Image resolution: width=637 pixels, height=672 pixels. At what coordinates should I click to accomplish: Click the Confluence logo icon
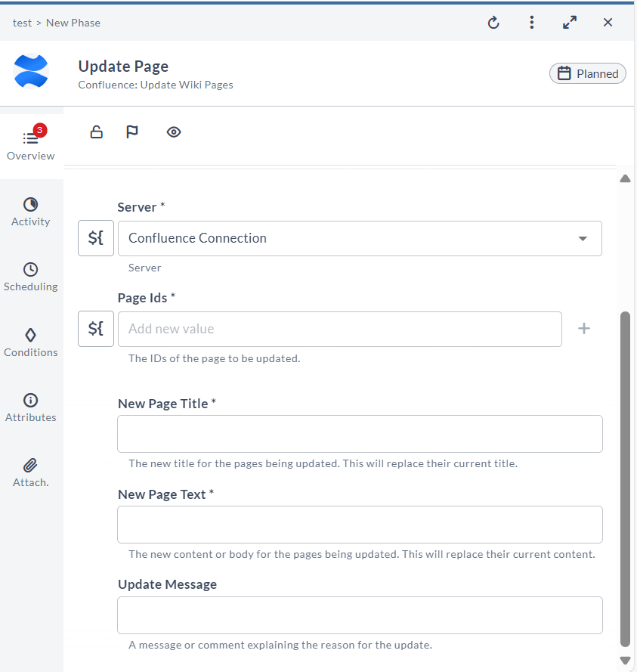click(31, 71)
